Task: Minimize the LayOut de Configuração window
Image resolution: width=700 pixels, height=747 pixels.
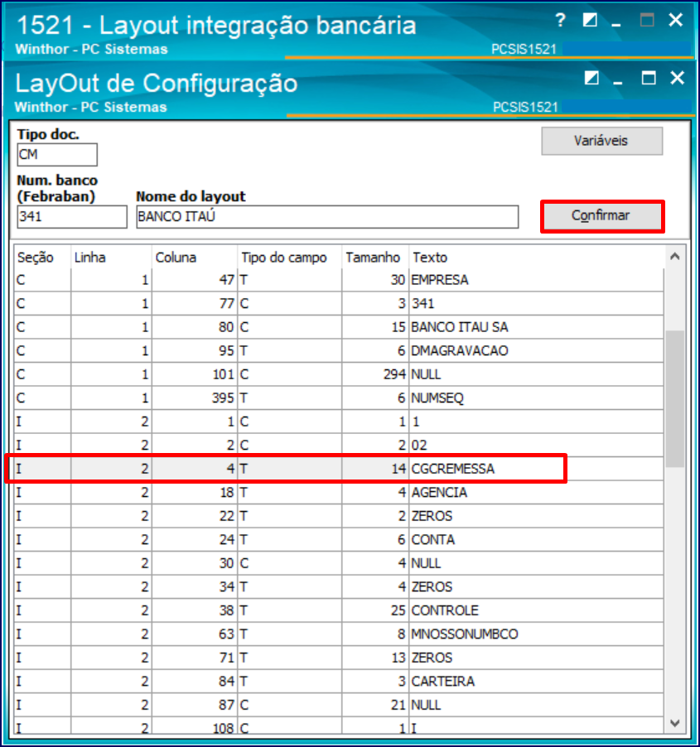Action: pyautogui.click(x=618, y=81)
